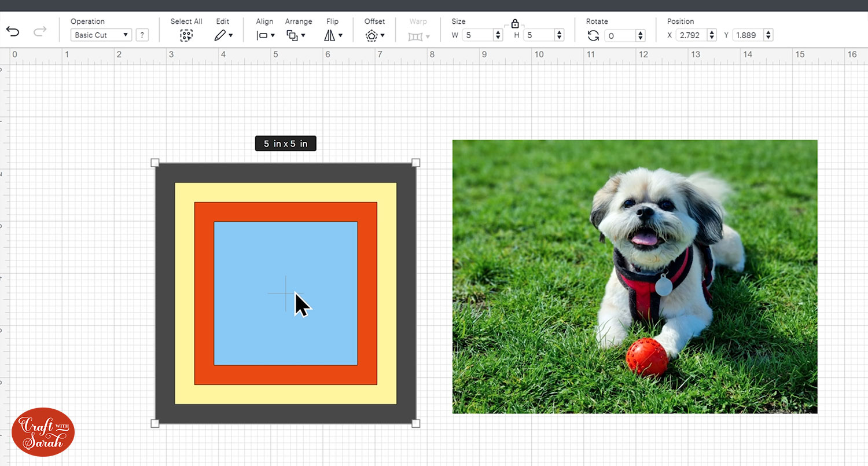The width and height of the screenshot is (868, 466).
Task: Open the Offset tool
Action: click(x=375, y=35)
